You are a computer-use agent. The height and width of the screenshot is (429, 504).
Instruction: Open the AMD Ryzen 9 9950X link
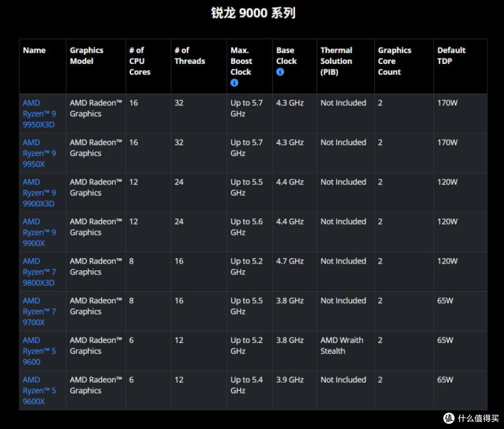(x=39, y=153)
